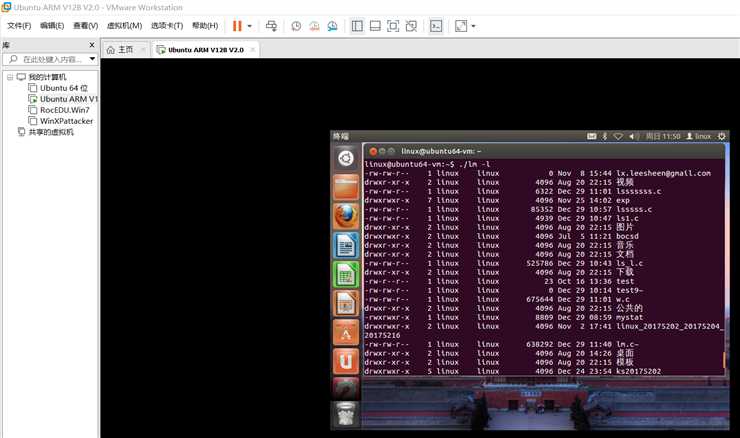
Task: Click the Unity mode toolbar icon
Action: tap(411, 26)
